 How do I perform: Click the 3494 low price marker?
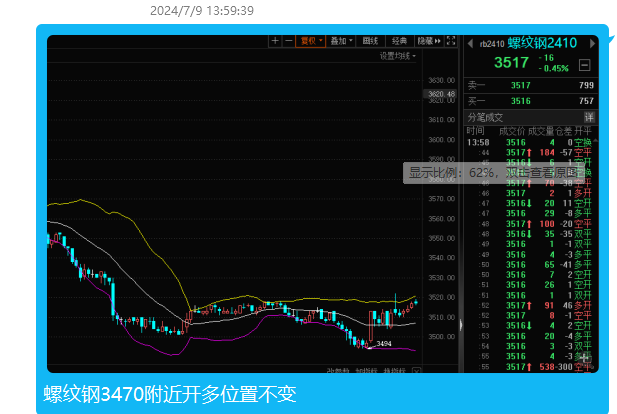(384, 344)
